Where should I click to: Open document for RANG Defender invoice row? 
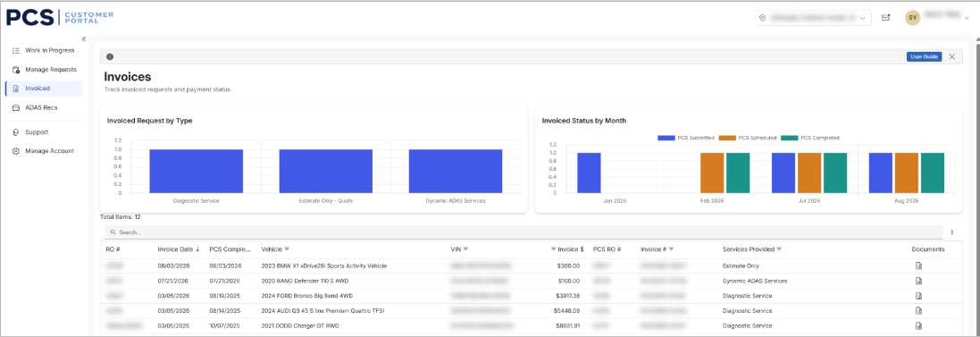coord(918,281)
